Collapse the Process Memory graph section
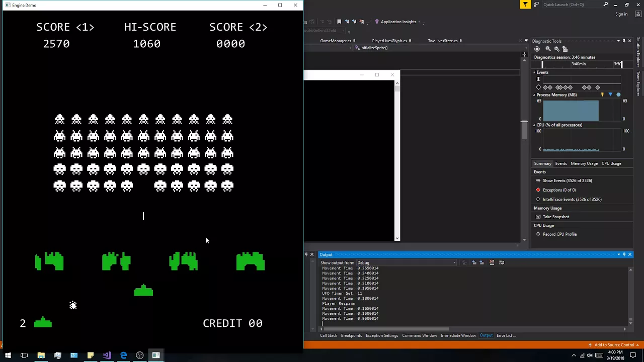 535,95
